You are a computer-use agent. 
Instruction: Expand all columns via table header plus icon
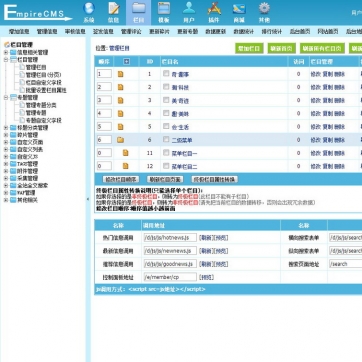point(126,62)
